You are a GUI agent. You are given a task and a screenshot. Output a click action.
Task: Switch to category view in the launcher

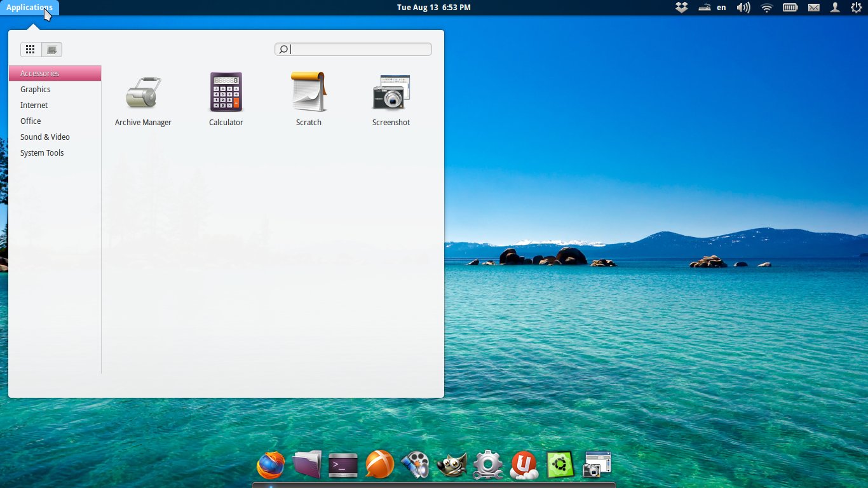(x=52, y=50)
